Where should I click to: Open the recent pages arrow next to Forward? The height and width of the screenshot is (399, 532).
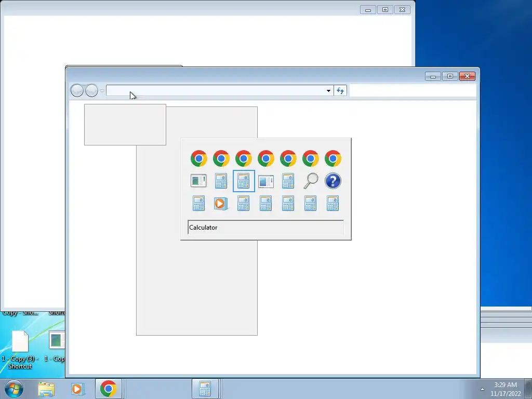[102, 91]
